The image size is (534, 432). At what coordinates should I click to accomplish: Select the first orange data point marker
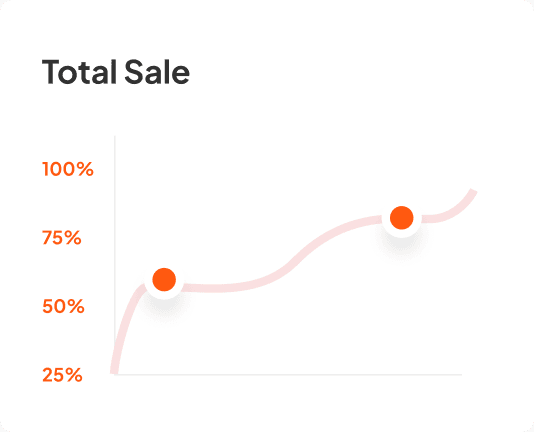pyautogui.click(x=164, y=279)
